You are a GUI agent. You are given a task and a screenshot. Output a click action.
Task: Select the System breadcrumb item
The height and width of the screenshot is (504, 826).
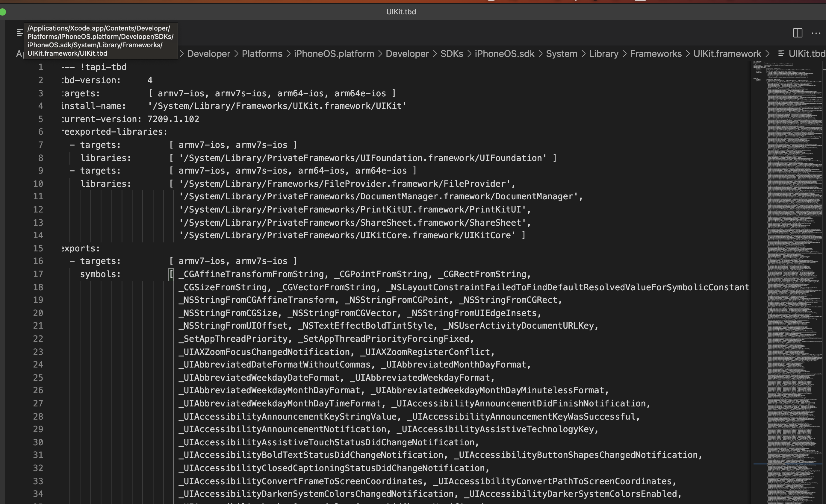click(561, 54)
